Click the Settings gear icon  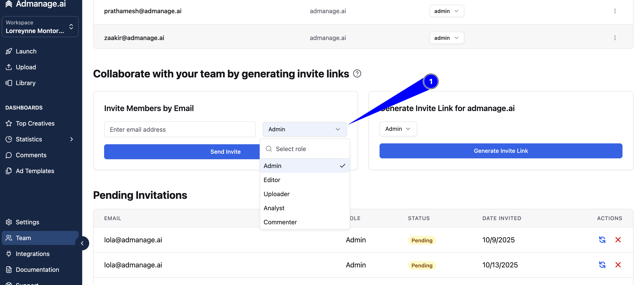9,222
